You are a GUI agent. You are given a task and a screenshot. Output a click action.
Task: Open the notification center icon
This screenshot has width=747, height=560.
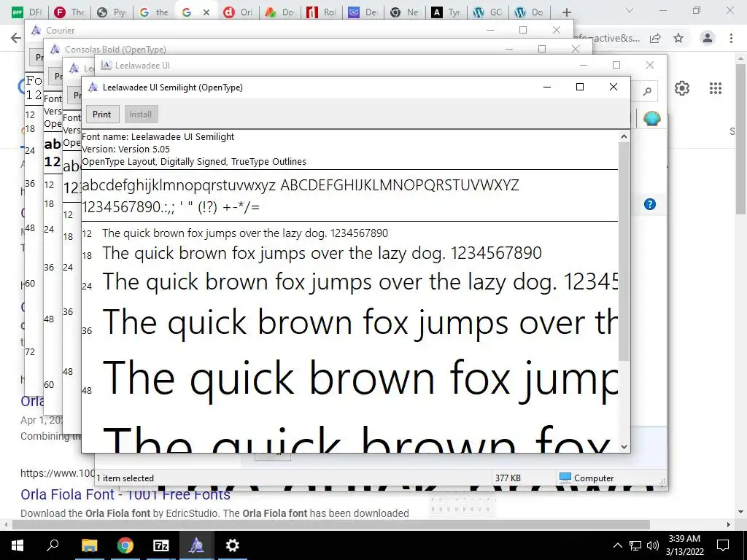pyautogui.click(x=723, y=545)
